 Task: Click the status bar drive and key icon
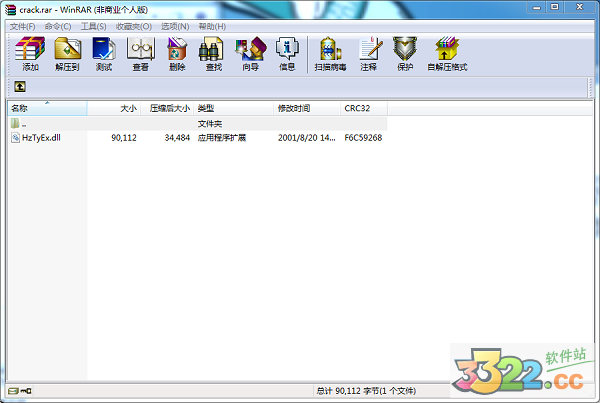click(x=20, y=391)
